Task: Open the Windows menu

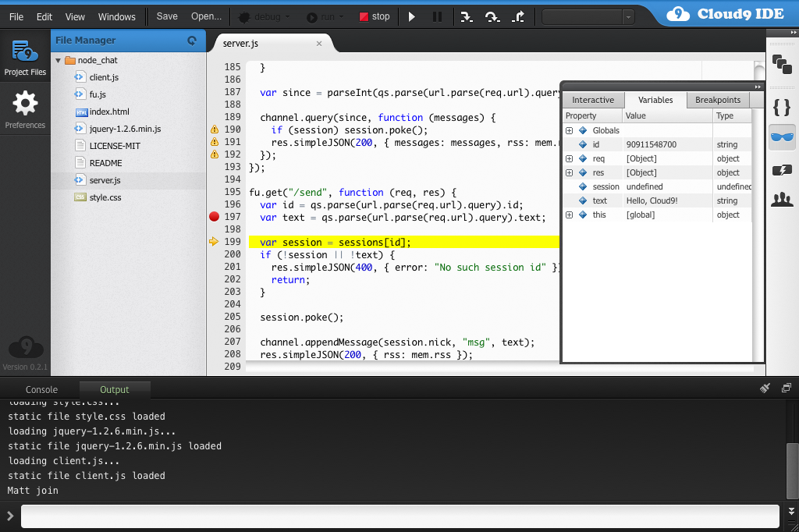Action: click(x=116, y=16)
